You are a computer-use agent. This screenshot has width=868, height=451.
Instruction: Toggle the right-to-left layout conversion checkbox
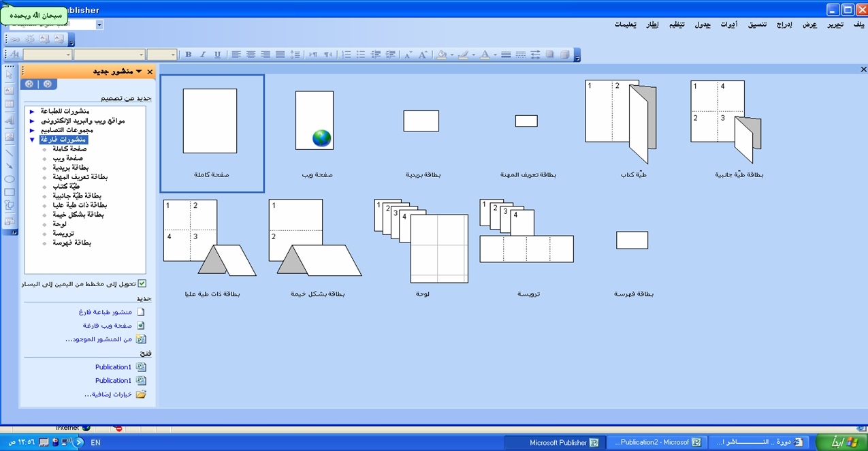pos(142,283)
